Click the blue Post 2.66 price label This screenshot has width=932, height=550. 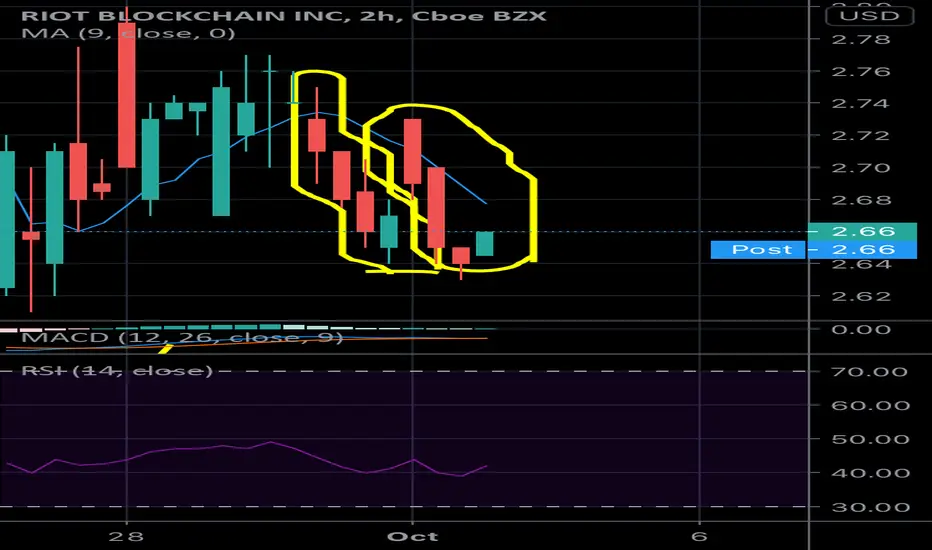[x=814, y=250]
